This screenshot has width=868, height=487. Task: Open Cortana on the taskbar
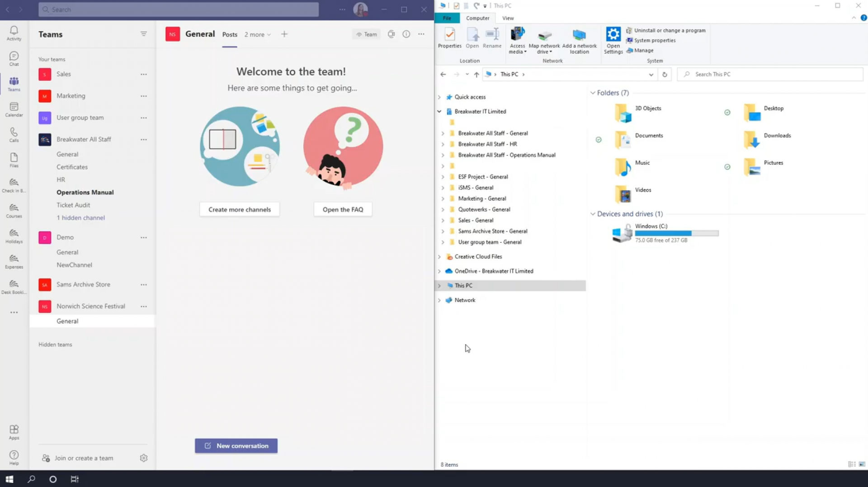tap(53, 479)
